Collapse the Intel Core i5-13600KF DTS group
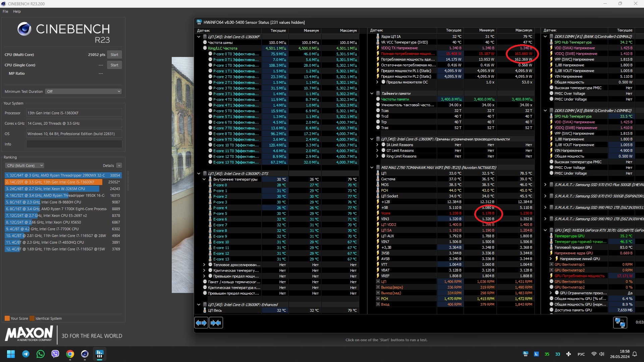 click(199, 174)
